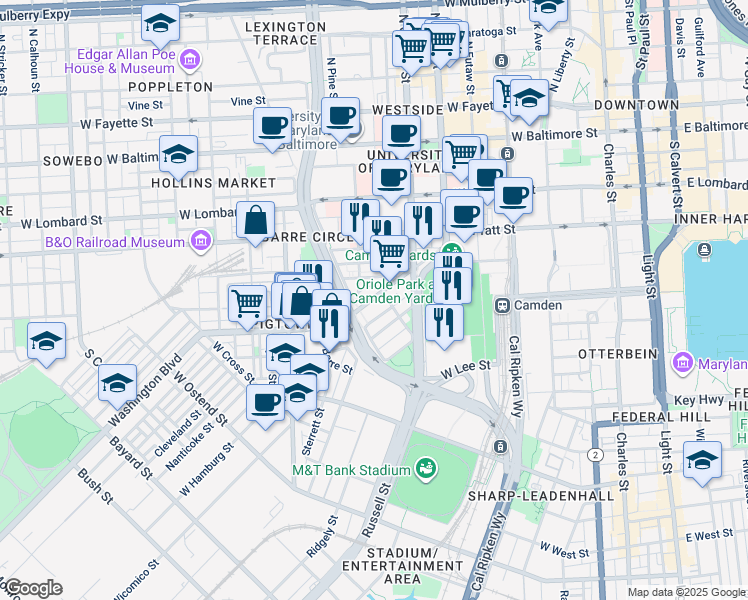
Task: Click the DOWNTOWN district label
Action: tap(636, 105)
